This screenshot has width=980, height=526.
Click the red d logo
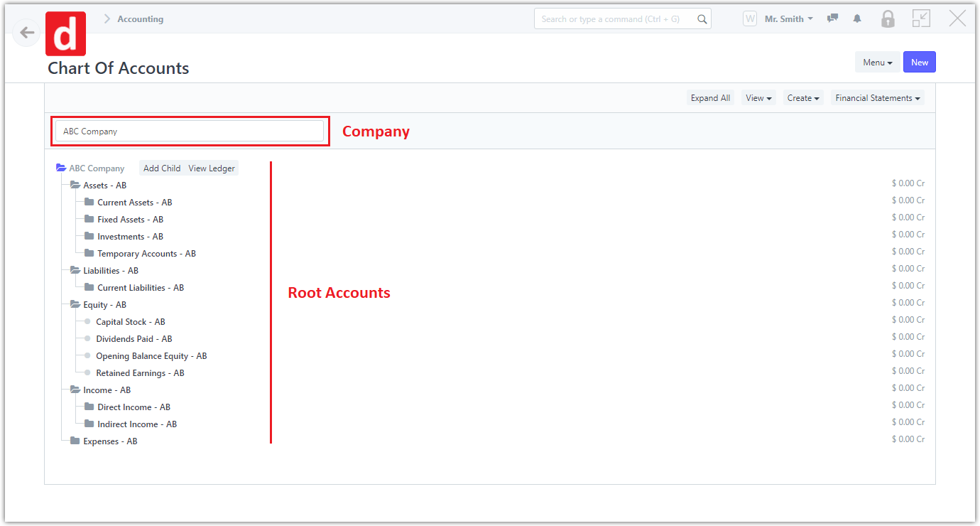[x=65, y=33]
